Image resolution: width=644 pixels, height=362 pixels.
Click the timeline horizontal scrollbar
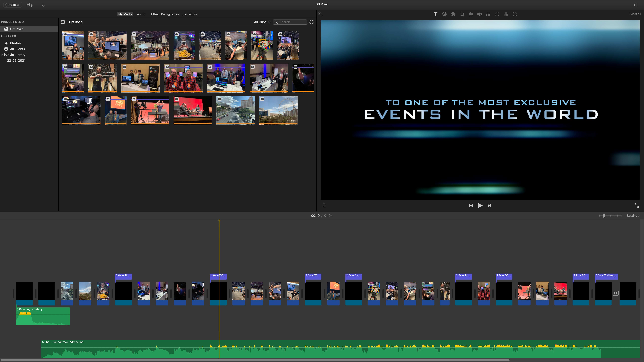[x=255, y=360]
